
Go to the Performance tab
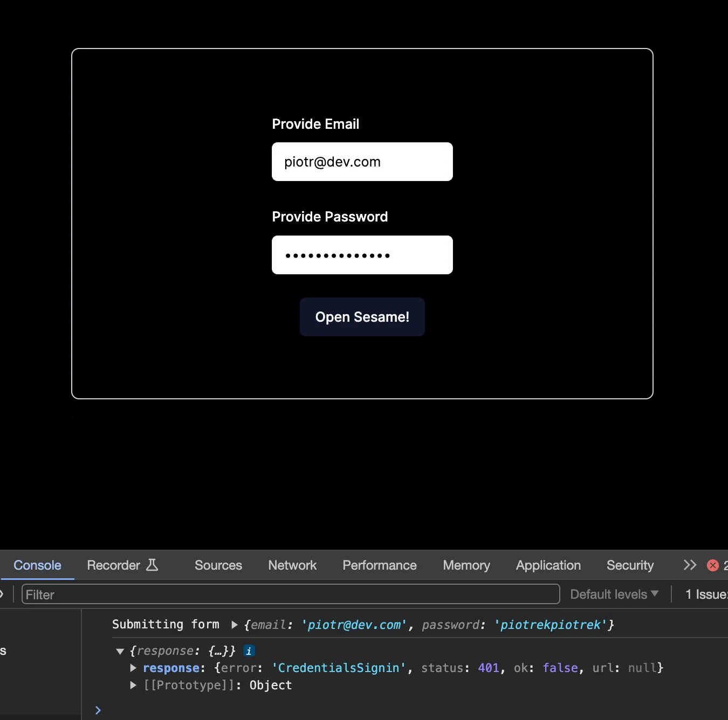(x=380, y=565)
